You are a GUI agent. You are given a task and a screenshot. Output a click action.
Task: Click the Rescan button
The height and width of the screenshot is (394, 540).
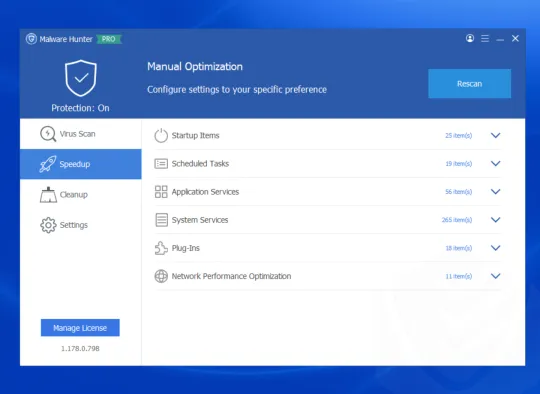click(x=469, y=84)
